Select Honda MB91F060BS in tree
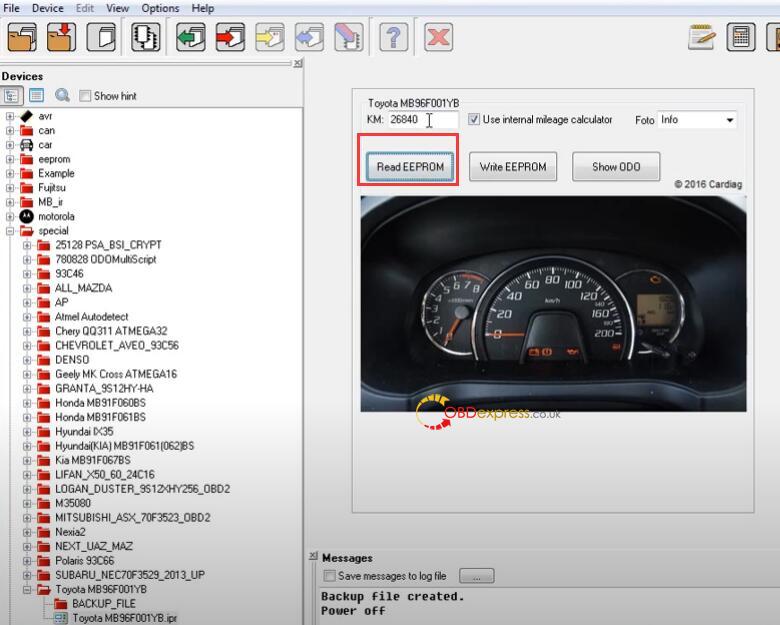 [x=100, y=403]
